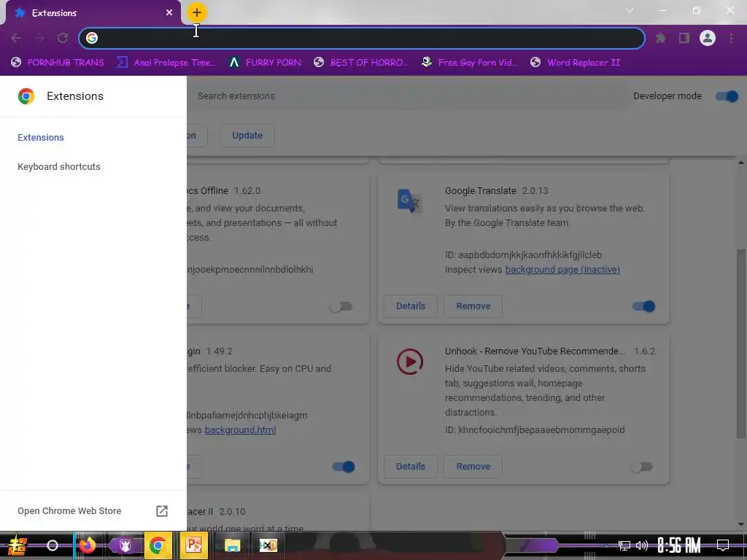Open the Brave browser taskbar icon
Screen dimensions: 747x560
tap(125, 545)
